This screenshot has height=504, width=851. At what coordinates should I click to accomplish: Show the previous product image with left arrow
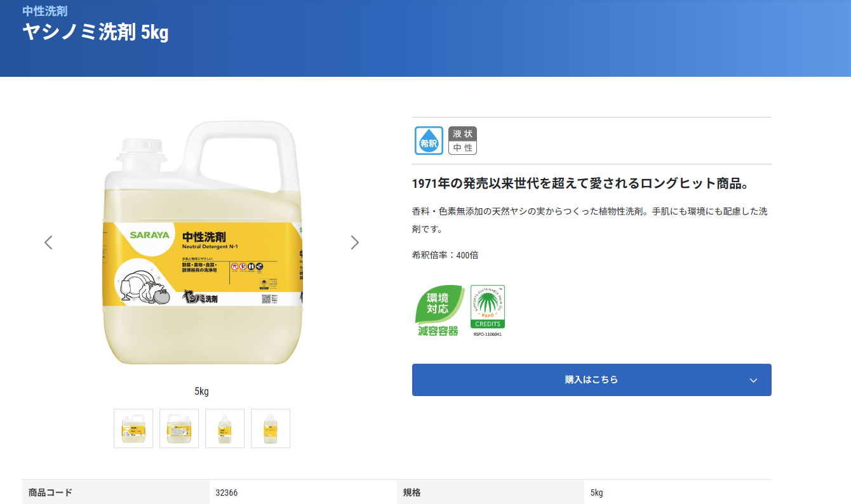coord(48,242)
